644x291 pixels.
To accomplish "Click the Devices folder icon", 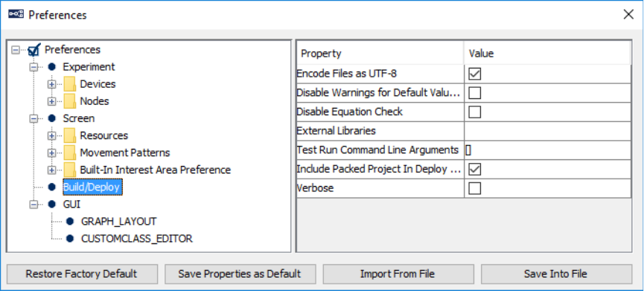I will pos(70,84).
